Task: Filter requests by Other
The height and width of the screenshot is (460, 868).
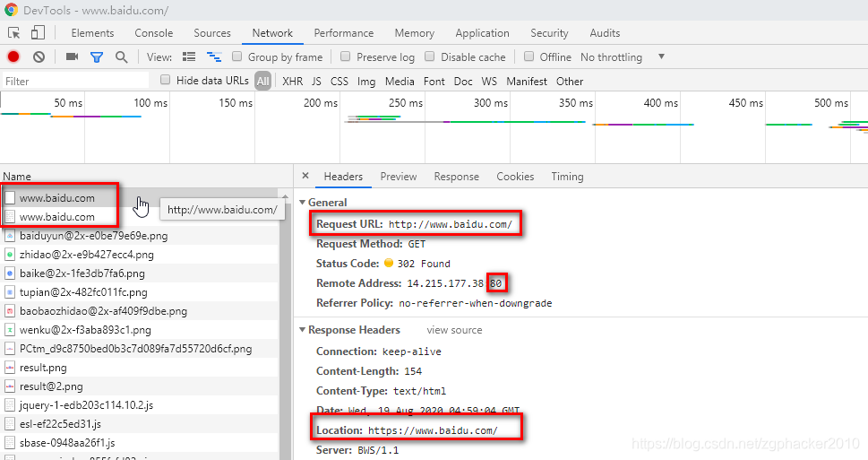Action: [570, 81]
